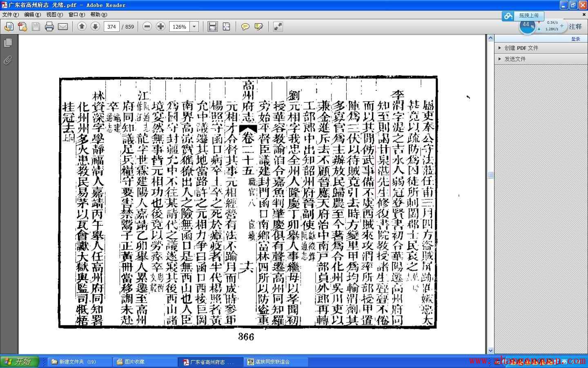Switch to read mode expand icon
Image resolution: width=588 pixels, height=368 pixels.
click(278, 27)
